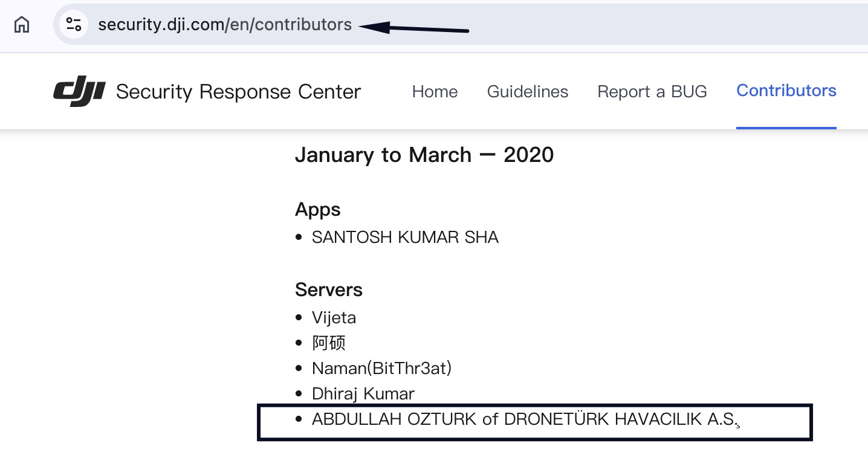Select the Vijeta contributor entry
This screenshot has width=868, height=452.
[334, 318]
